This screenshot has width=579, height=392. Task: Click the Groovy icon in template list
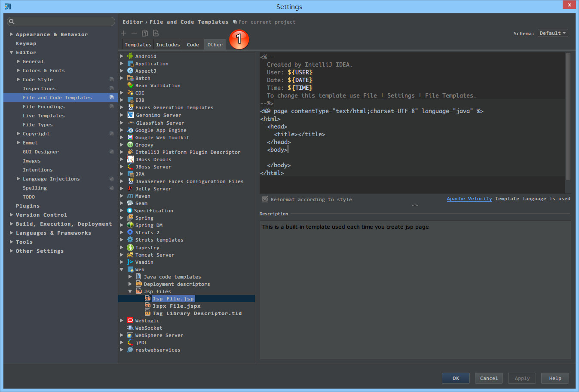130,145
